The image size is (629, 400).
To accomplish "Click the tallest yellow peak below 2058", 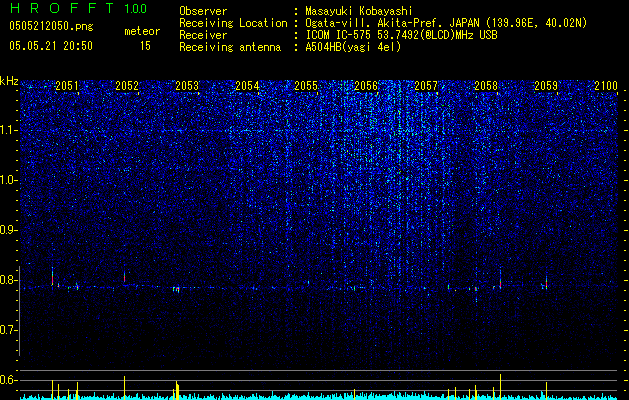I will pyautogui.click(x=500, y=386).
